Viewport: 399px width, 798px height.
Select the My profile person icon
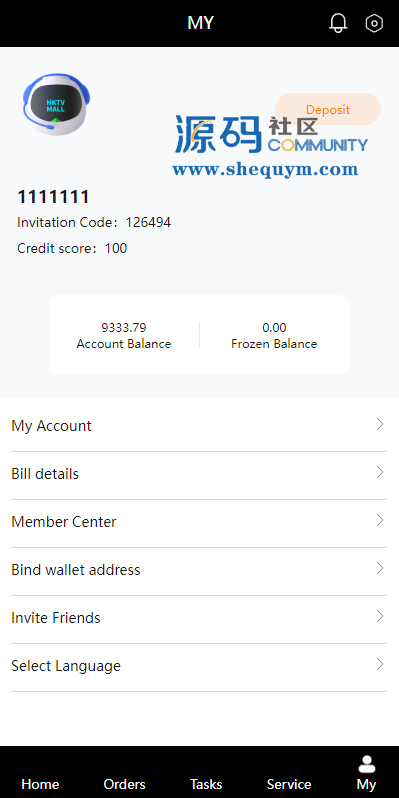(x=366, y=764)
